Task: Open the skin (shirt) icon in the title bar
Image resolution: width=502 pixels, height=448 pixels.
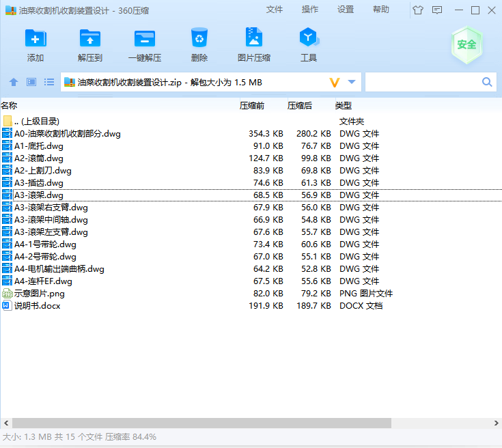Action: [x=418, y=10]
